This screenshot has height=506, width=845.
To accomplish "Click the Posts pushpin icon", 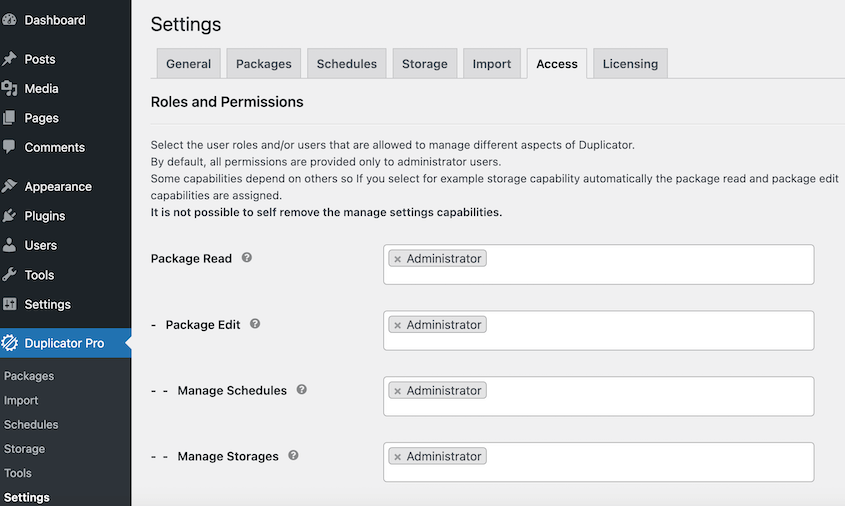I will click(x=9, y=59).
